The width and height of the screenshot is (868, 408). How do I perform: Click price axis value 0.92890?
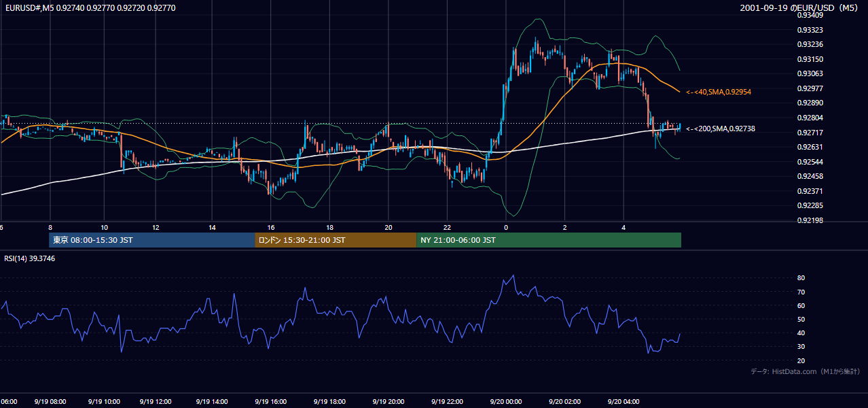pos(810,103)
